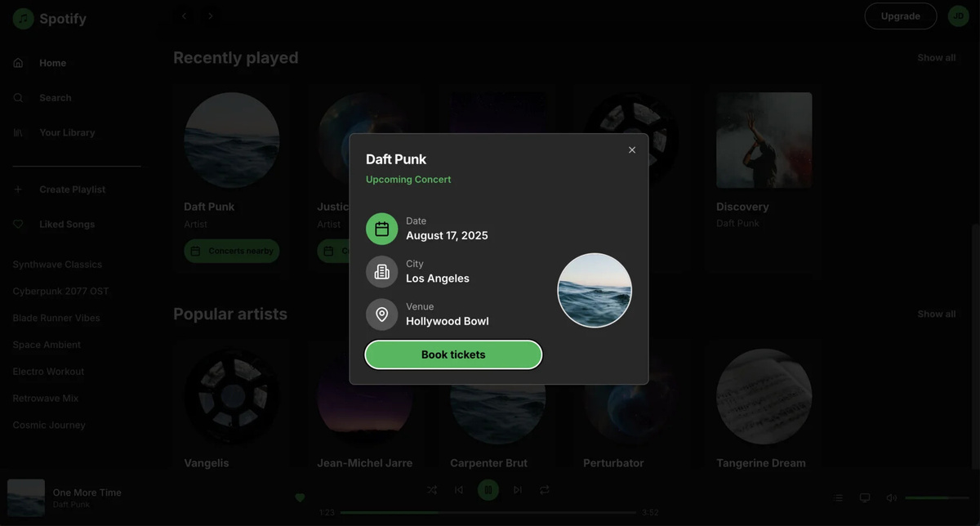
Task: Go forward with the right arrow
Action: pos(211,16)
